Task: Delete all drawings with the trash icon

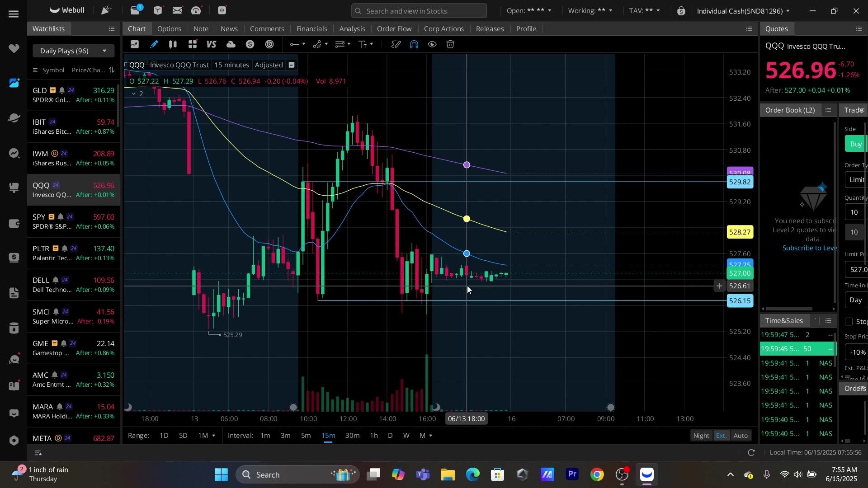Action: coord(450,44)
